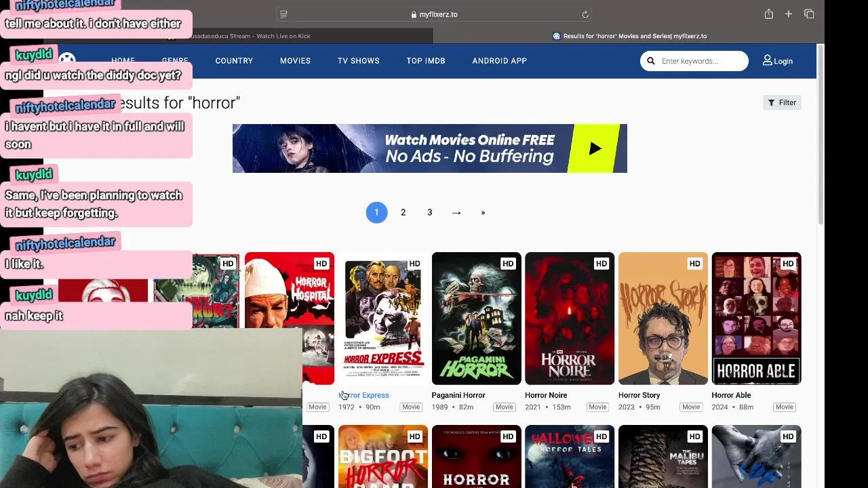This screenshot has width=868, height=488.
Task: Click the Horror Noire title link
Action: [x=546, y=395]
